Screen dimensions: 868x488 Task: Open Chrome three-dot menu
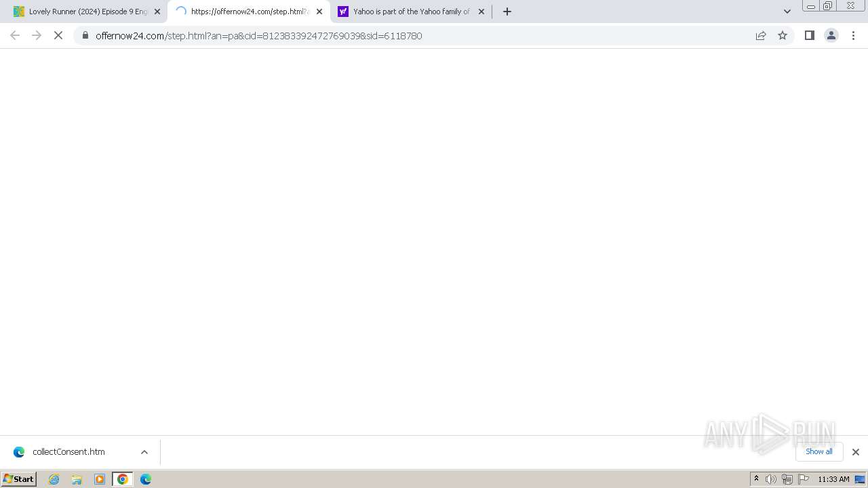(x=853, y=35)
